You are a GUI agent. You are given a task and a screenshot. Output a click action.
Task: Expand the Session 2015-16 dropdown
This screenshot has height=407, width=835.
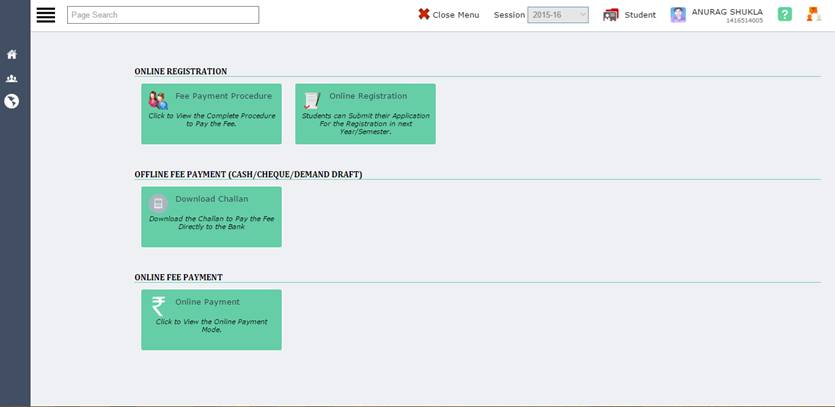[558, 15]
